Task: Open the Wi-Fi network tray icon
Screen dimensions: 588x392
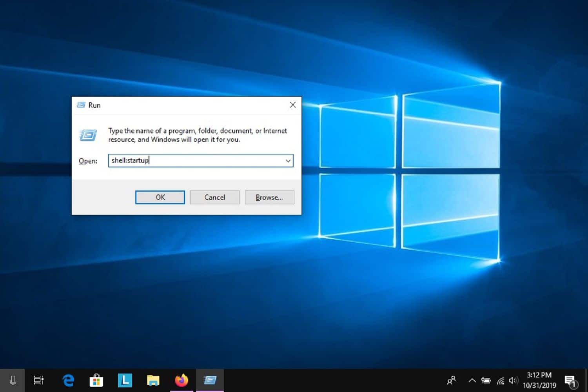Action: (501, 380)
